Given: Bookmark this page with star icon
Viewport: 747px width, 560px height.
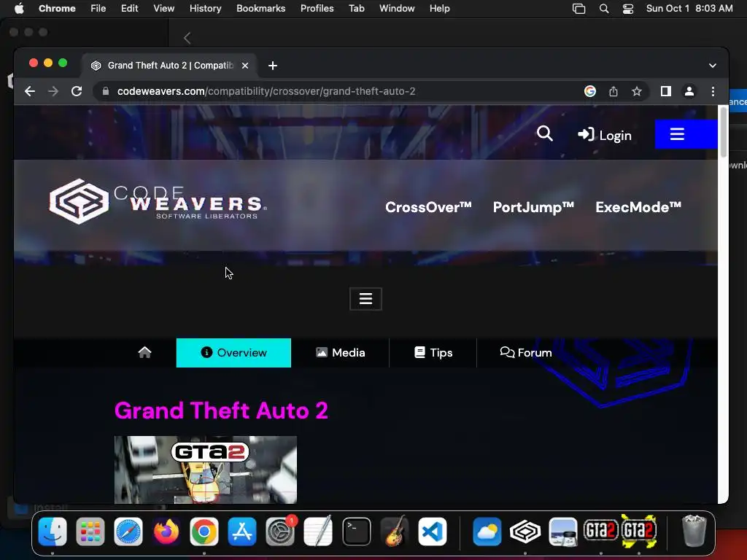Looking at the screenshot, I should tap(636, 91).
